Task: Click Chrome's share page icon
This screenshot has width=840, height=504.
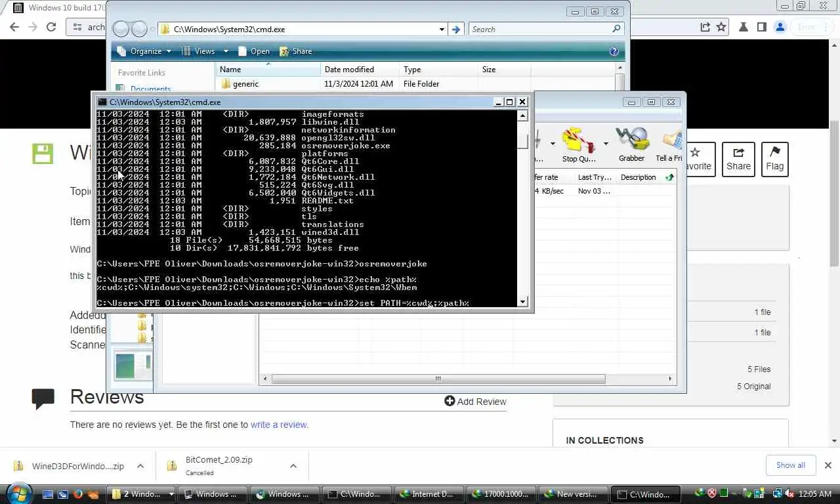Action: (x=705, y=27)
